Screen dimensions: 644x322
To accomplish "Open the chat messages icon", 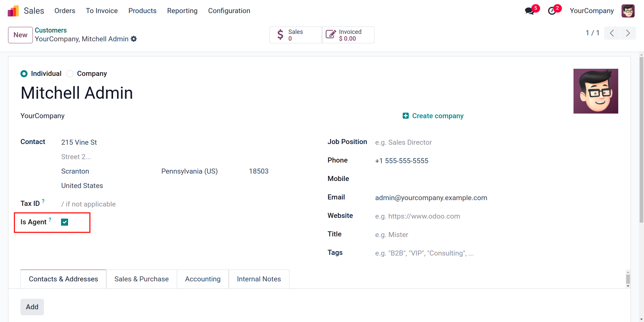I will [530, 11].
